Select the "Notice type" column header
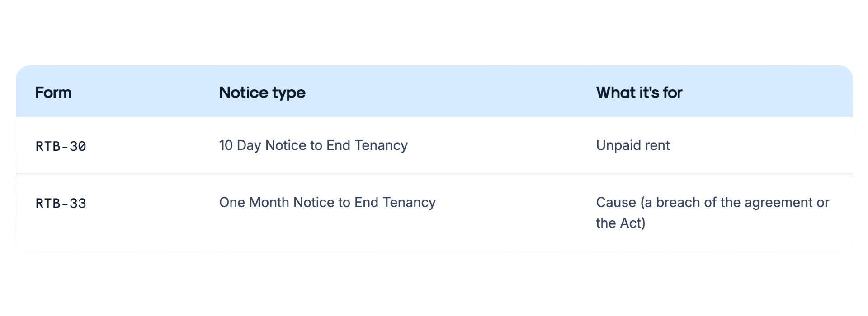Screen dimensions: 868x316 262,93
